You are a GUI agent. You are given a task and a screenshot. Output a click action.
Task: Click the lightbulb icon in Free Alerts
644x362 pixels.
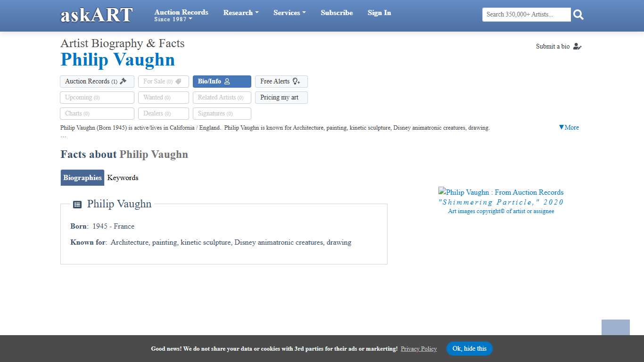coord(296,82)
